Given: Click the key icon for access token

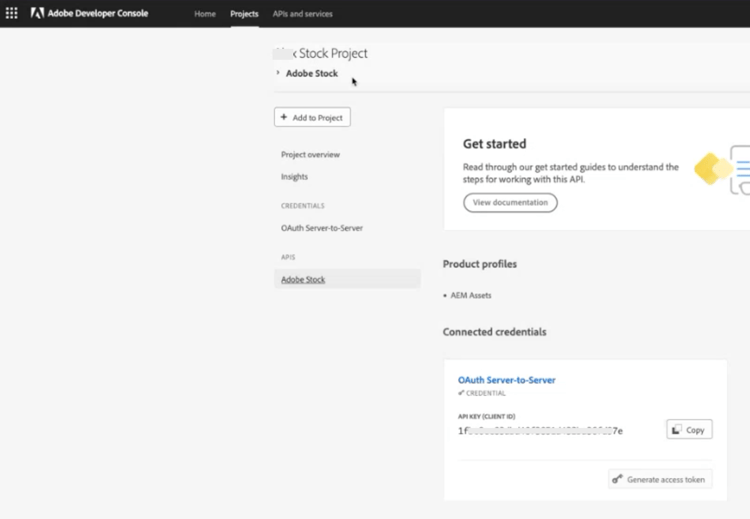Looking at the screenshot, I should click(x=618, y=480).
